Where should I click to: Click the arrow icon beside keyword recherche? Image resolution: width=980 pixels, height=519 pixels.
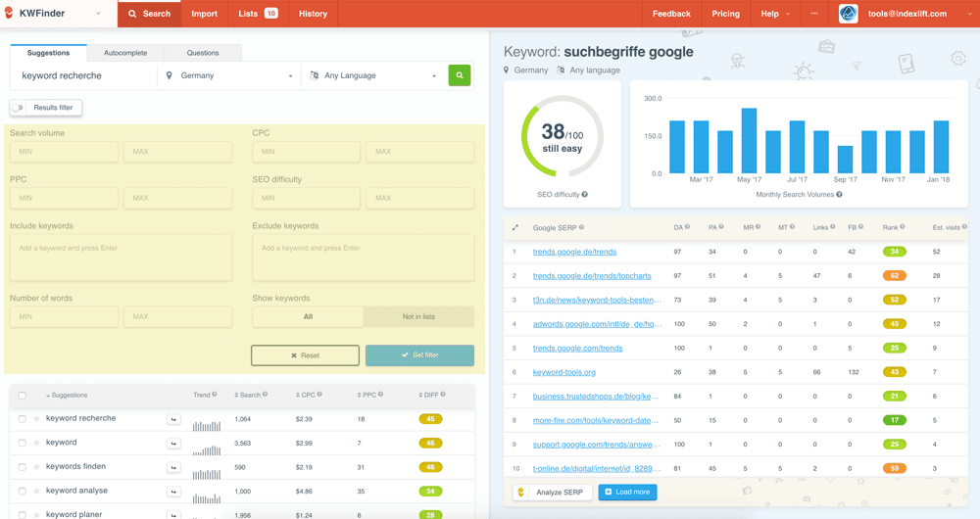click(173, 420)
